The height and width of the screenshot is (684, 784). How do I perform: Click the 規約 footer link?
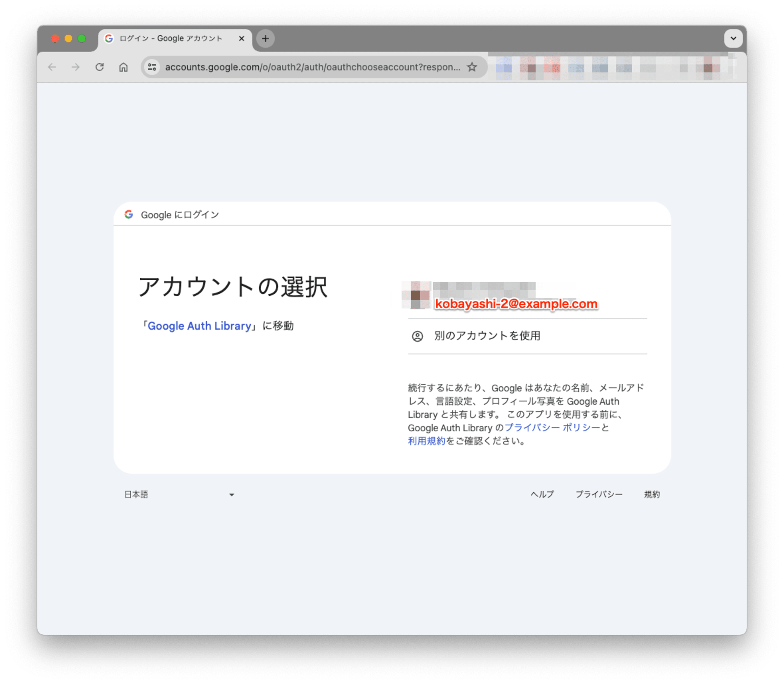click(x=652, y=494)
